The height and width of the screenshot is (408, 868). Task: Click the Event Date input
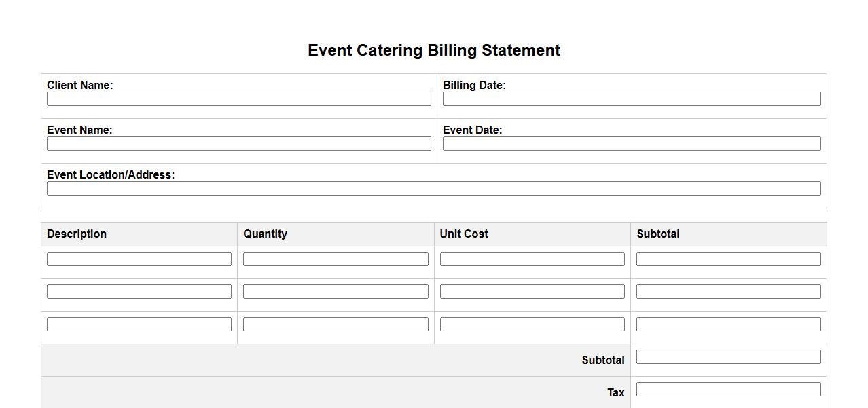pyautogui.click(x=632, y=144)
